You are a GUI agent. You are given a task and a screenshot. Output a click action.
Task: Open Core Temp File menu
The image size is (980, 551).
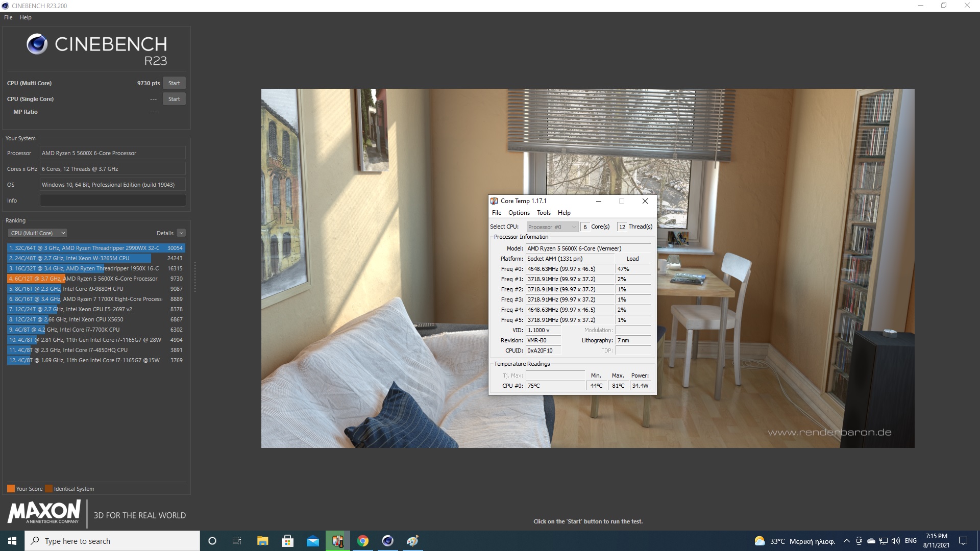point(497,213)
